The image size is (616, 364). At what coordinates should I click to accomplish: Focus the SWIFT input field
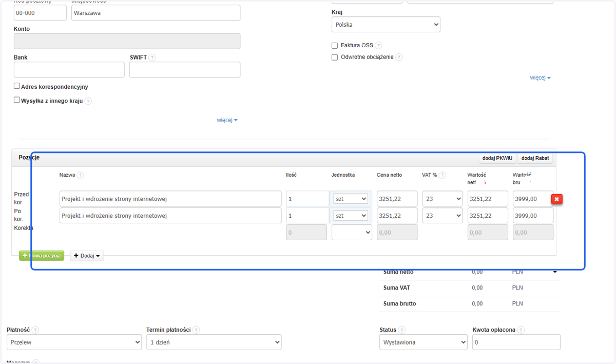pos(185,70)
